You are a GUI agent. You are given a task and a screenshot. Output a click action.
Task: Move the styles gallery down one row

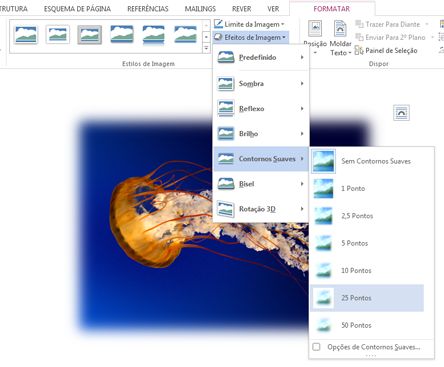[206, 37]
